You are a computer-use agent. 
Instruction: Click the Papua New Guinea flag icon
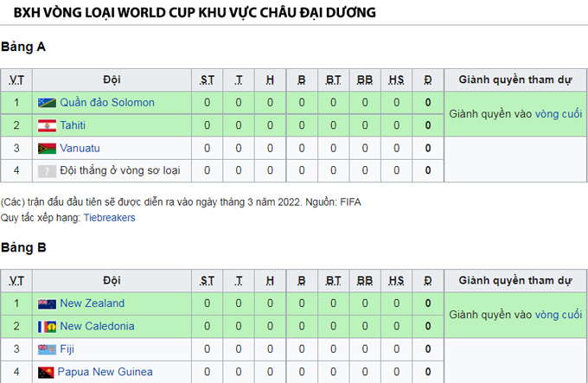tap(46, 372)
